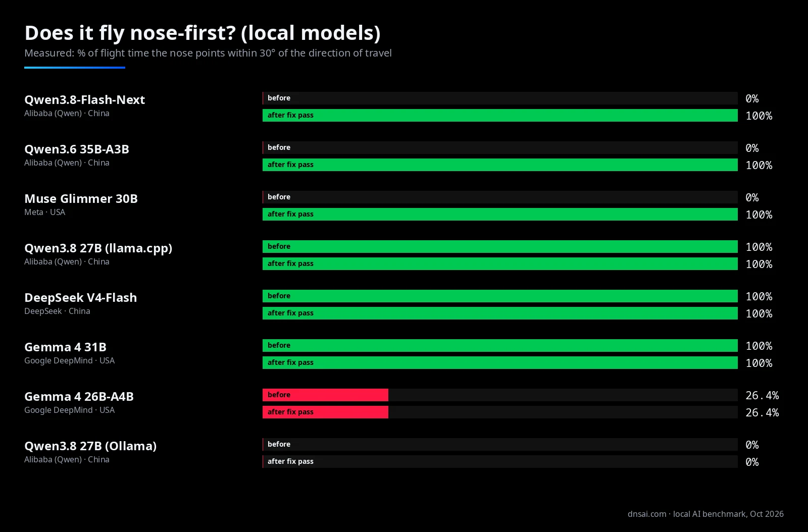
Task: Select the Muse Glimmer 30B model name
Action: click(81, 198)
